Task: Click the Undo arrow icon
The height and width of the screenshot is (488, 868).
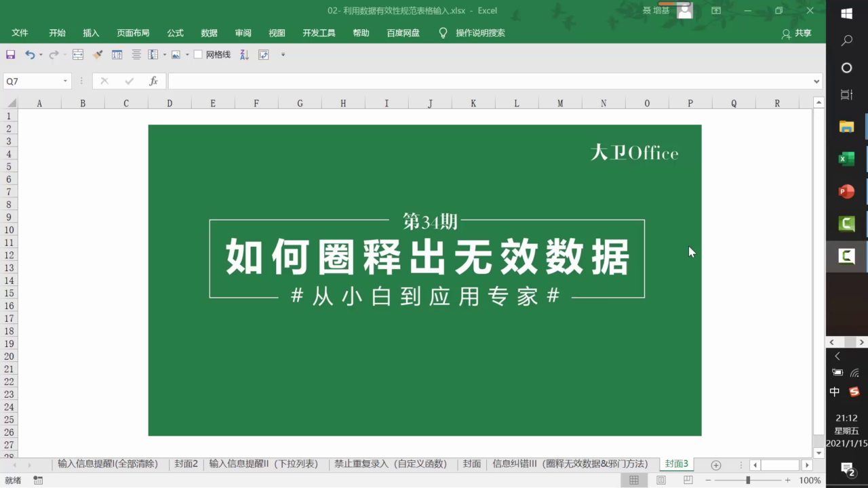Action: tap(30, 54)
